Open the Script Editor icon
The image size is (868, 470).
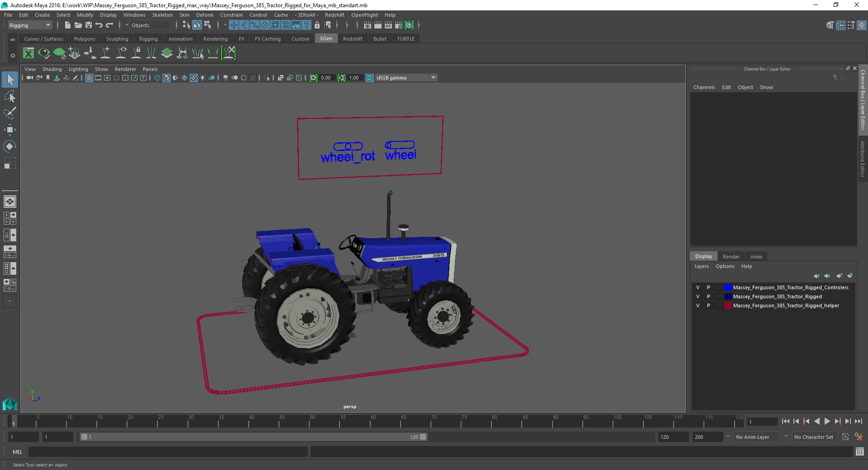click(859, 451)
